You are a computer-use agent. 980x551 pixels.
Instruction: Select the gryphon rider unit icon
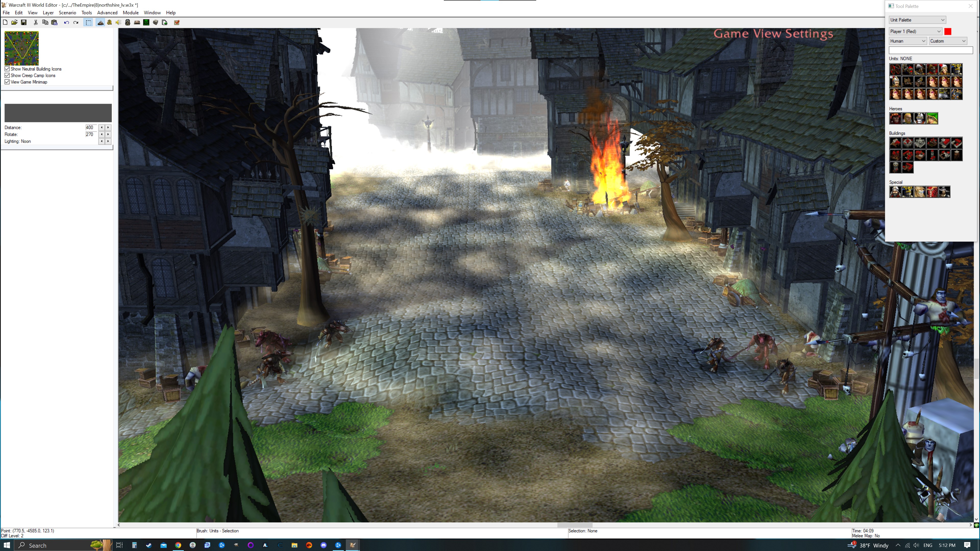(x=957, y=94)
